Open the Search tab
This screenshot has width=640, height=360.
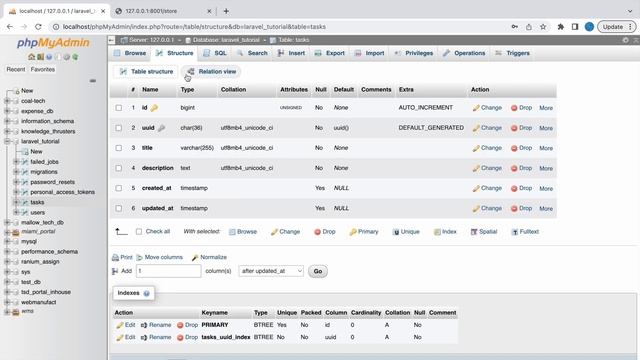(x=252, y=53)
